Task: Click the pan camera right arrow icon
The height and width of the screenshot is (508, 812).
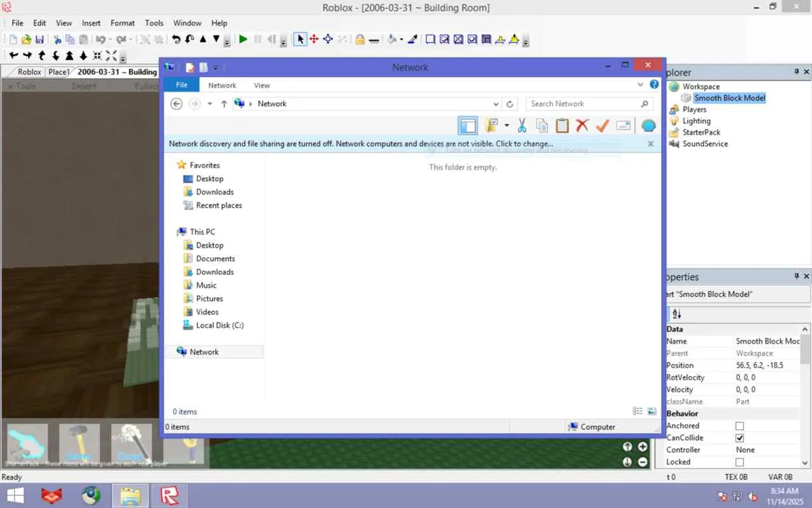Action: coord(27,55)
